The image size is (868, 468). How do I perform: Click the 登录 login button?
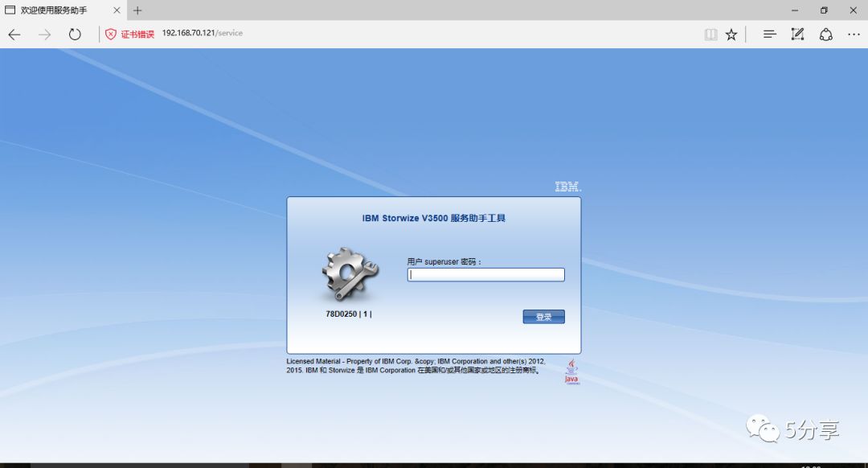[543, 317]
